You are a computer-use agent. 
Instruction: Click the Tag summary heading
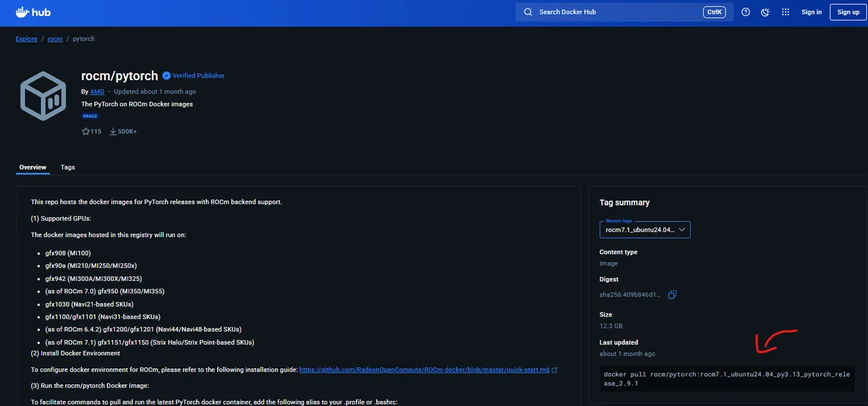coord(625,203)
